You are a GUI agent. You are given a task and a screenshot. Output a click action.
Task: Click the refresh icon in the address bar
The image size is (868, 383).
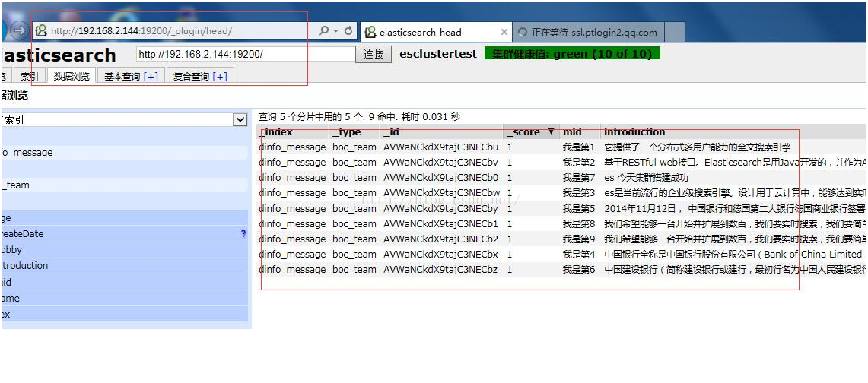pyautogui.click(x=348, y=31)
